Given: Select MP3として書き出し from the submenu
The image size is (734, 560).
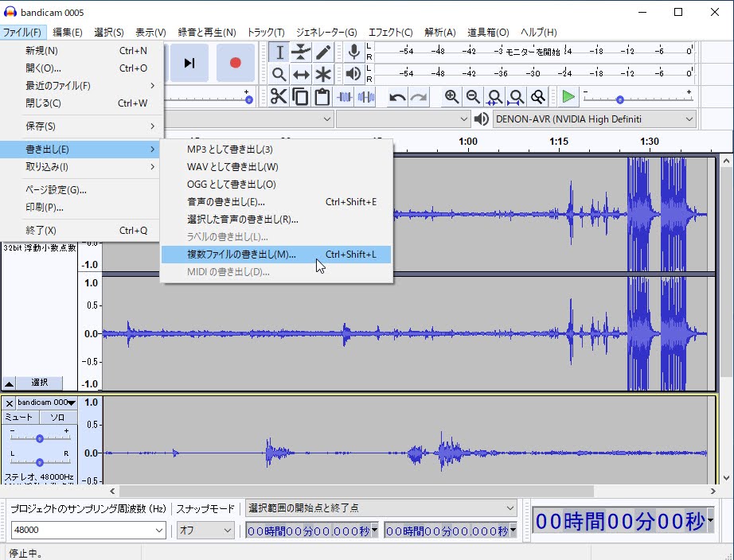Looking at the screenshot, I should point(229,150).
